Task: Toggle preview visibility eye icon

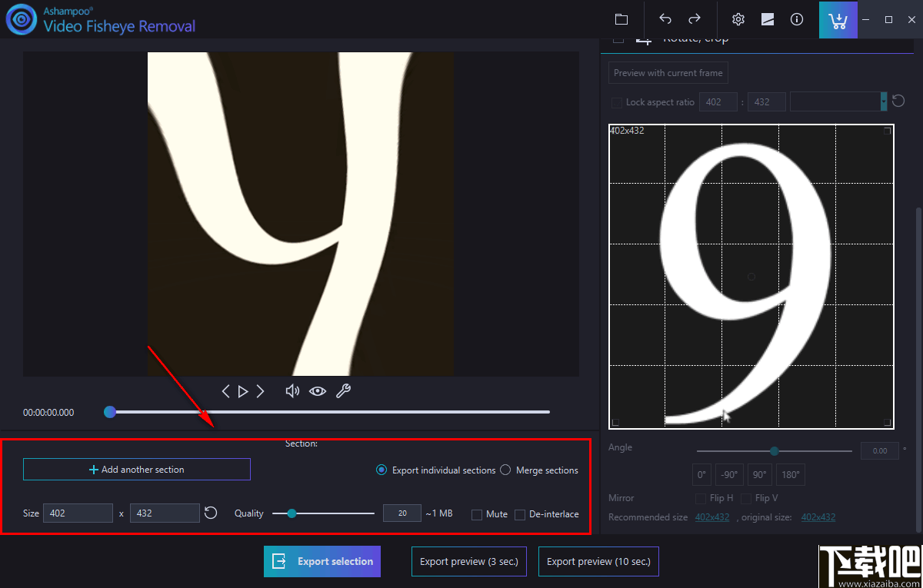Action: (x=318, y=391)
